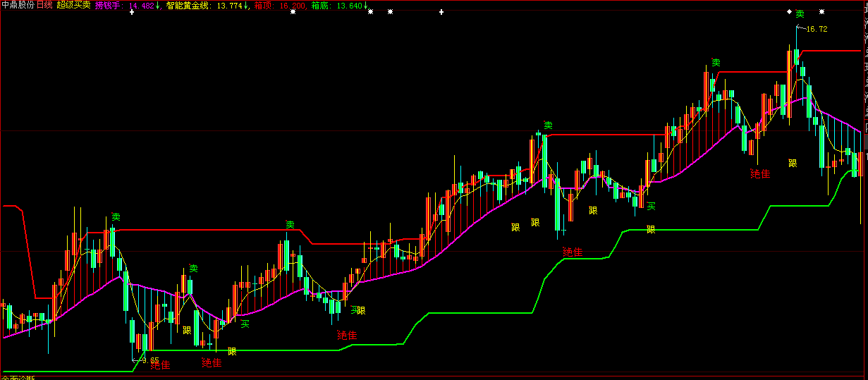Click the leftmost green 卖 sell signal

(116, 217)
